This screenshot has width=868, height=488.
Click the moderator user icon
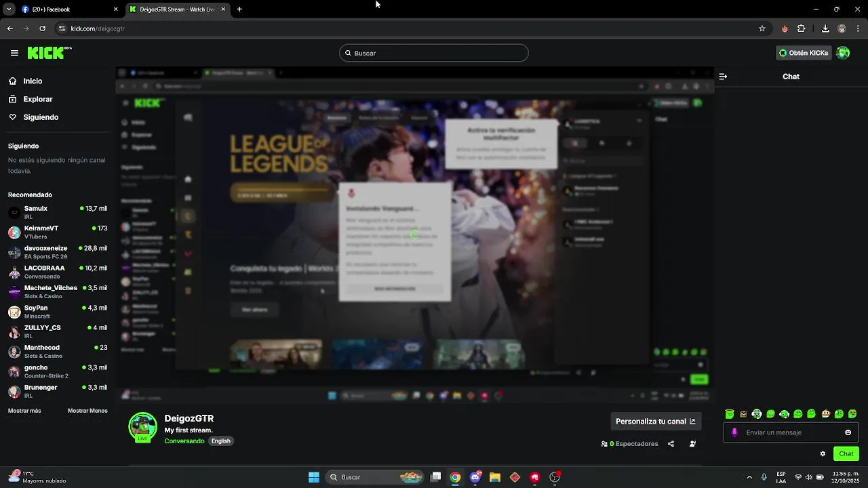click(x=692, y=444)
